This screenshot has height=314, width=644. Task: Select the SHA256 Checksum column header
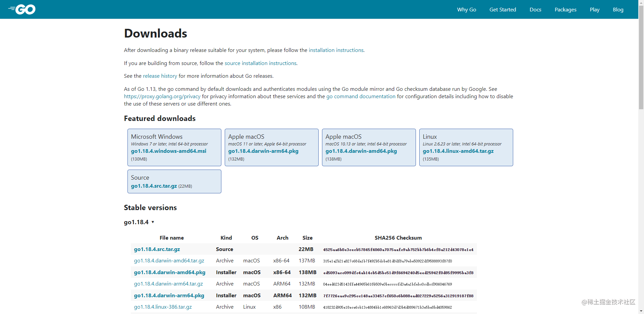pos(398,238)
